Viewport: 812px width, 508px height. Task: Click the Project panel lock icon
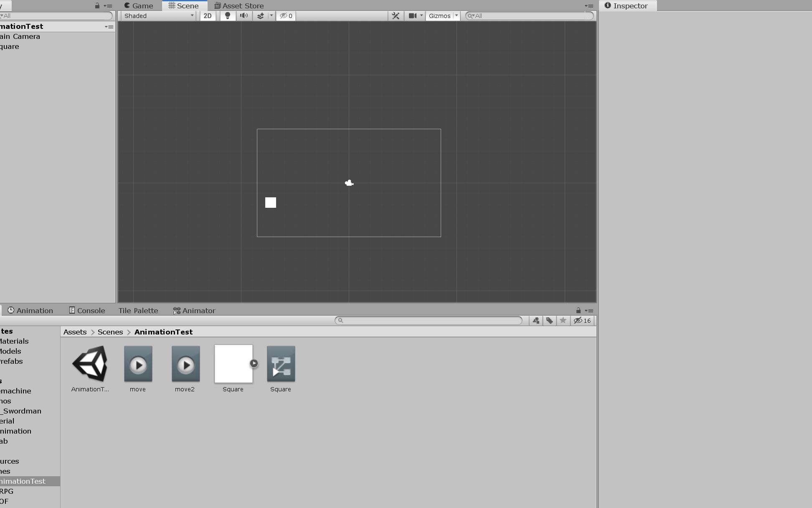[578, 311]
